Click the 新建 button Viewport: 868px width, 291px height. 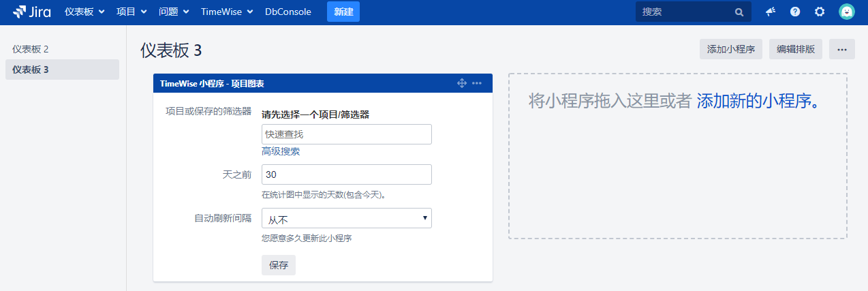coord(343,12)
